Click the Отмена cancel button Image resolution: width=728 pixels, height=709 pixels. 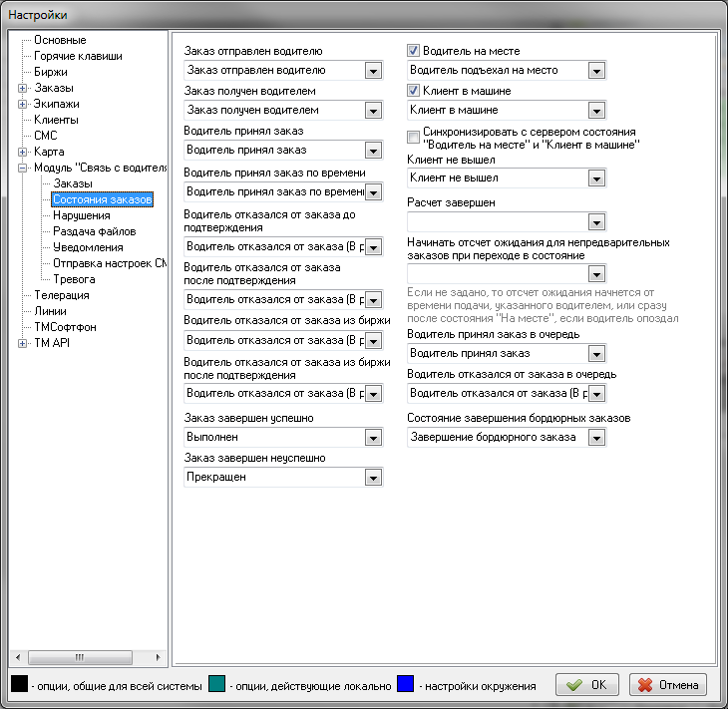pos(668,685)
